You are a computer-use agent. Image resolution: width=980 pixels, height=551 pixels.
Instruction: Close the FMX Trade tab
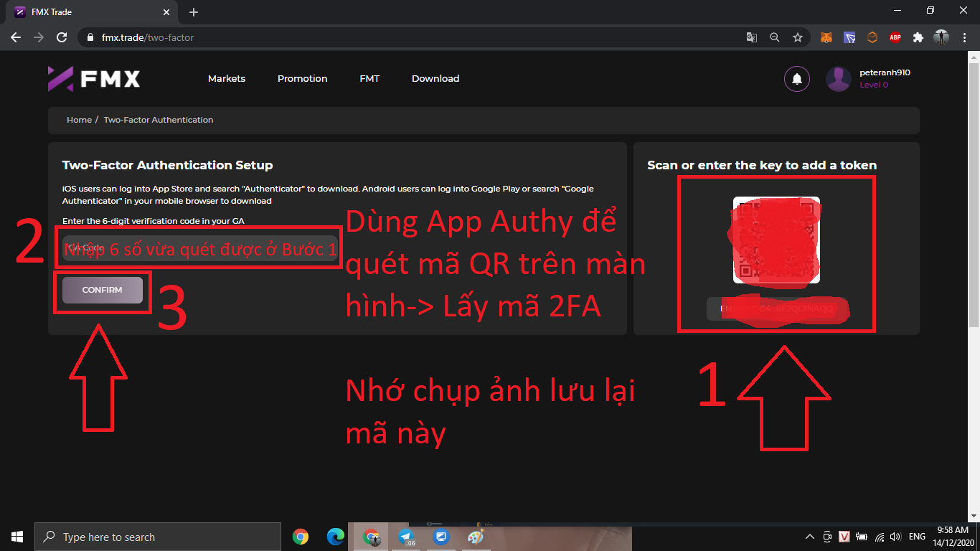166,12
